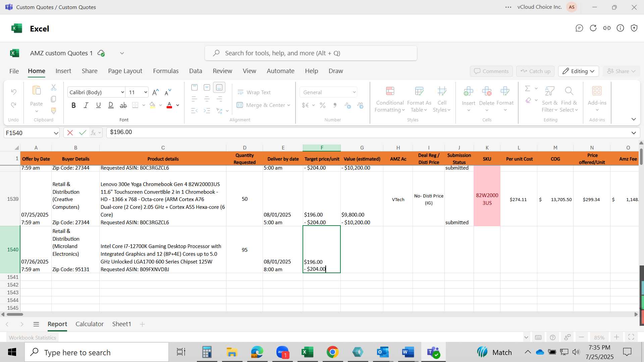Screen dimensions: 644x362
Task: Click the search for tools box
Action: 311,53
